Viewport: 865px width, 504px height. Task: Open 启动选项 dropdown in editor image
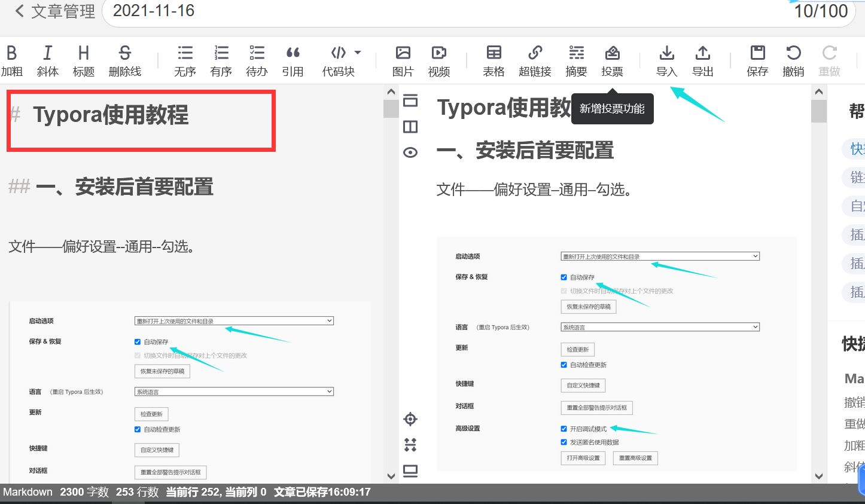234,321
